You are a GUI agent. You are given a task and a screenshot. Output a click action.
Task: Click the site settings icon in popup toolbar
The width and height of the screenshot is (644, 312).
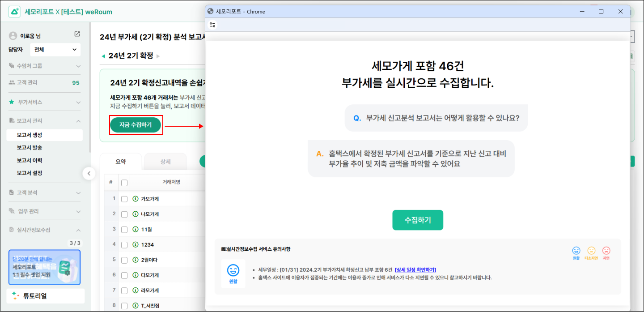pos(212,25)
